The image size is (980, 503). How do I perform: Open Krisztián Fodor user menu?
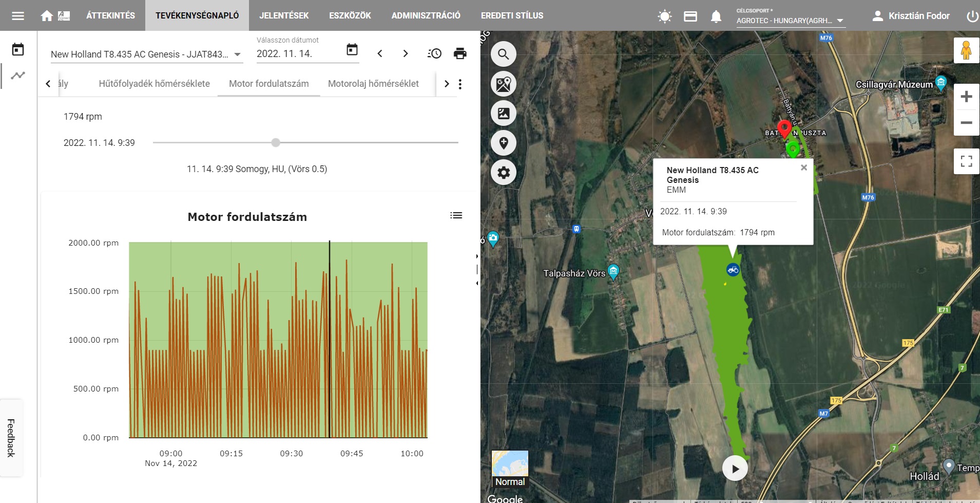(x=911, y=16)
